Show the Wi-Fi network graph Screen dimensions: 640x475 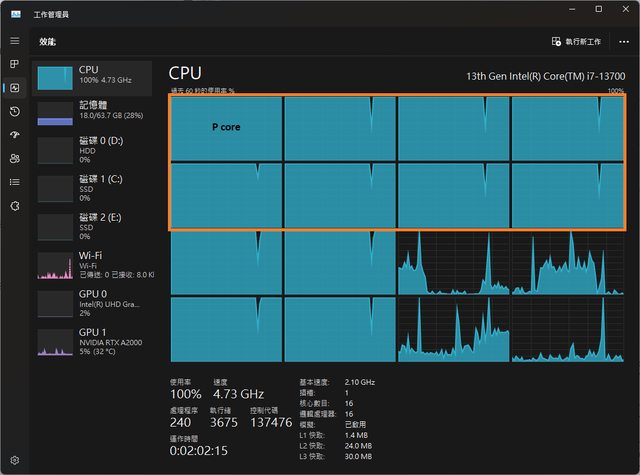pyautogui.click(x=94, y=264)
